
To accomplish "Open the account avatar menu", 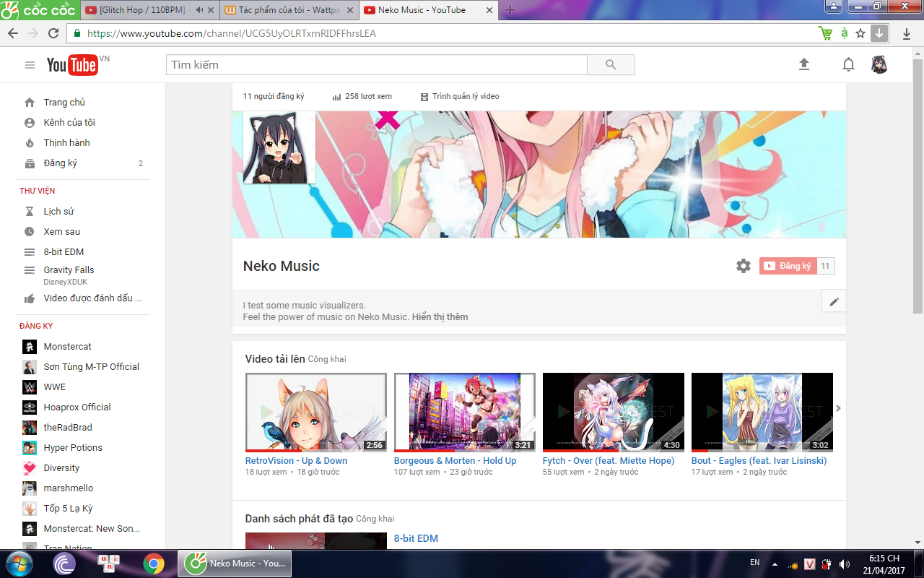I will coord(879,65).
